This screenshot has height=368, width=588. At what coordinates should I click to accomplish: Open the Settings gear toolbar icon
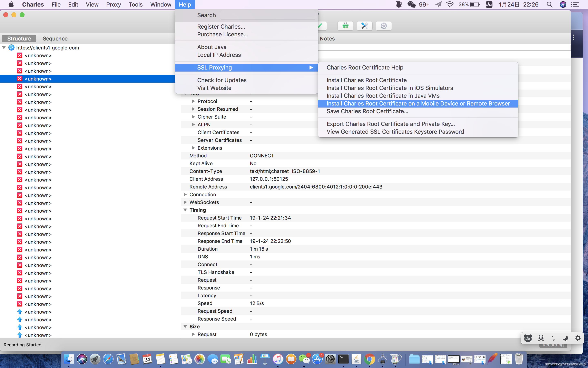click(x=384, y=26)
